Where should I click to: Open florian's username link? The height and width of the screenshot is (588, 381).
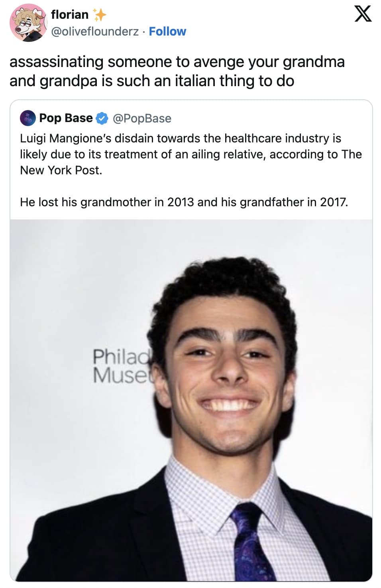[x=70, y=15]
